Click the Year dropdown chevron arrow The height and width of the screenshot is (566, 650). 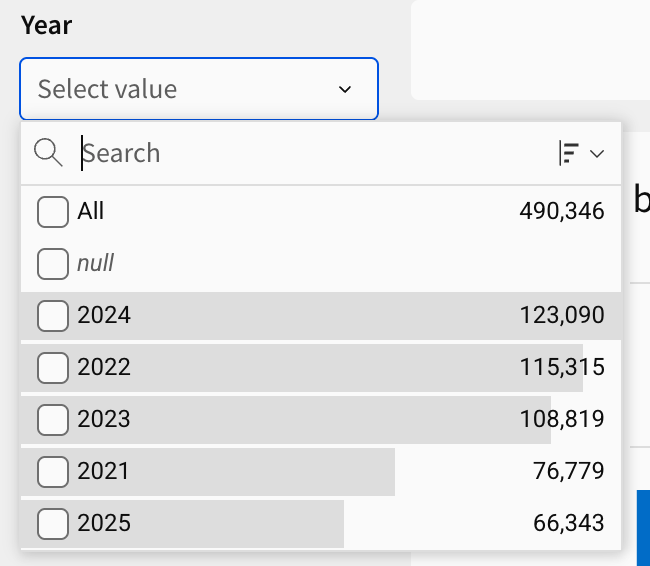345,89
